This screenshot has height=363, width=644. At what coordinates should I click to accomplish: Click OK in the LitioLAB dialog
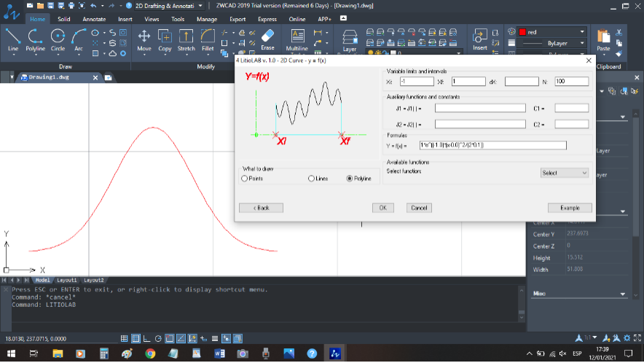point(382,208)
